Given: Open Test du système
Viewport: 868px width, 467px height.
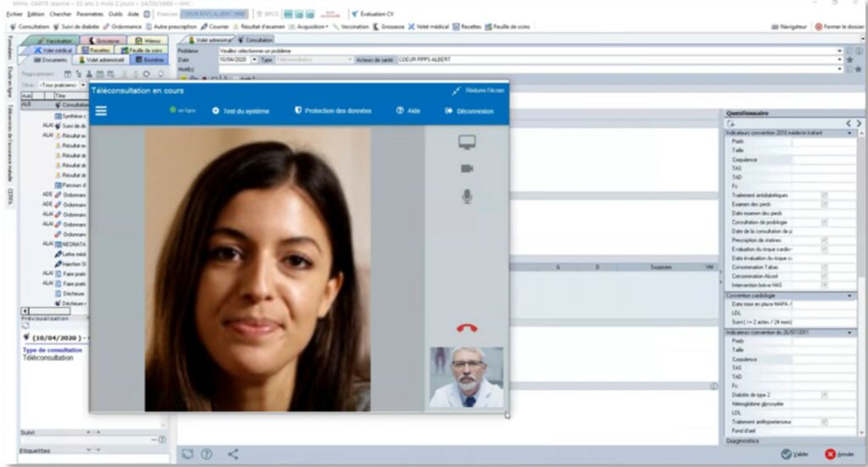Looking at the screenshot, I should pyautogui.click(x=241, y=111).
